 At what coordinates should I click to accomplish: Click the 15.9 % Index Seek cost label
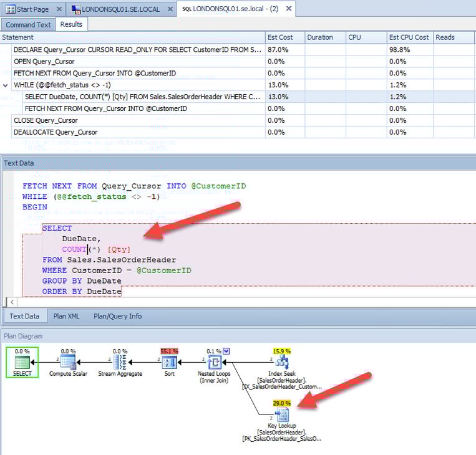(282, 351)
